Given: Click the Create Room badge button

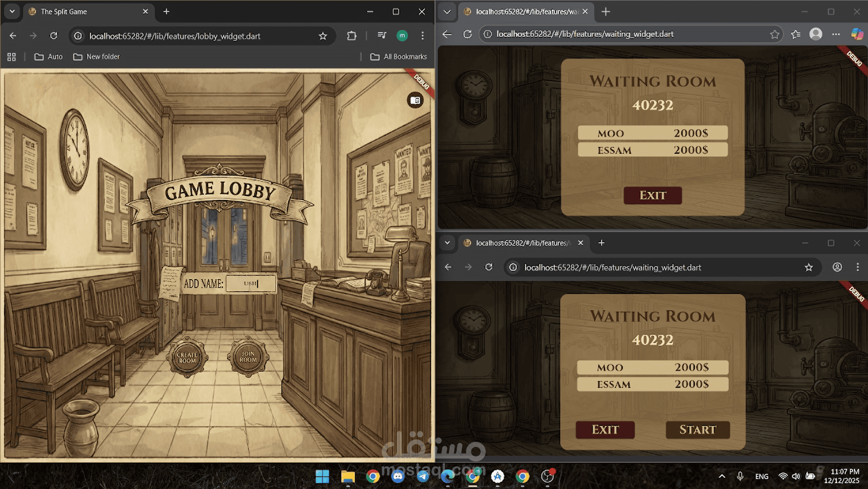Looking at the screenshot, I should coord(187,357).
